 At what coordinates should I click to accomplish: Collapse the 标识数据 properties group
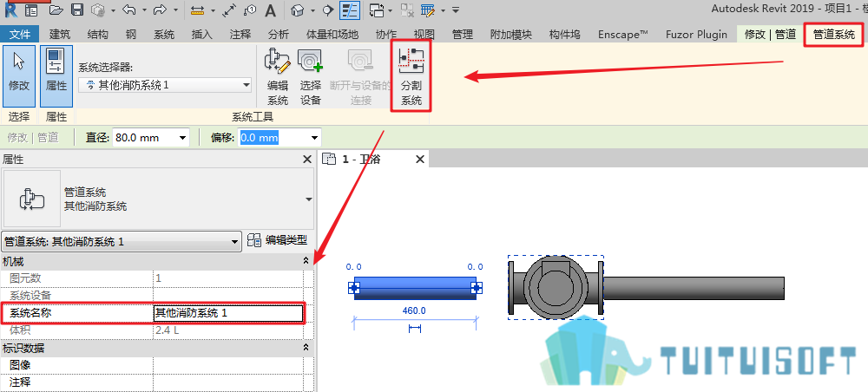(x=305, y=348)
